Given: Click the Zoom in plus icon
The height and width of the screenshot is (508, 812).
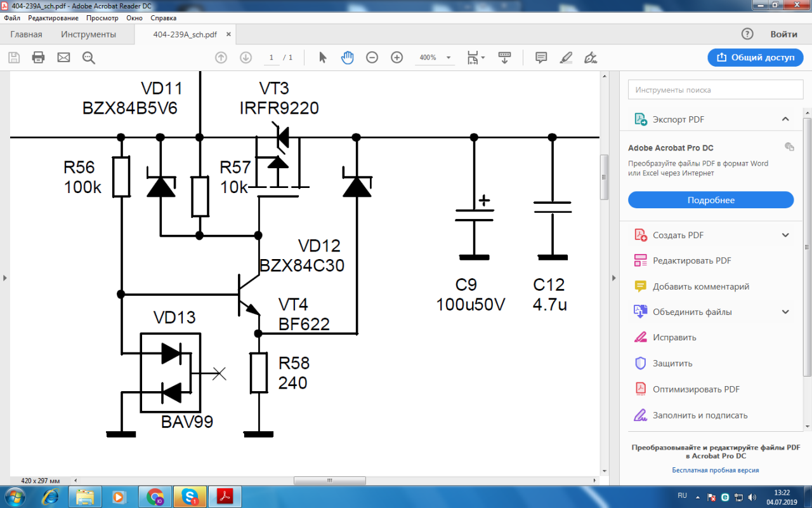Looking at the screenshot, I should click(x=397, y=58).
